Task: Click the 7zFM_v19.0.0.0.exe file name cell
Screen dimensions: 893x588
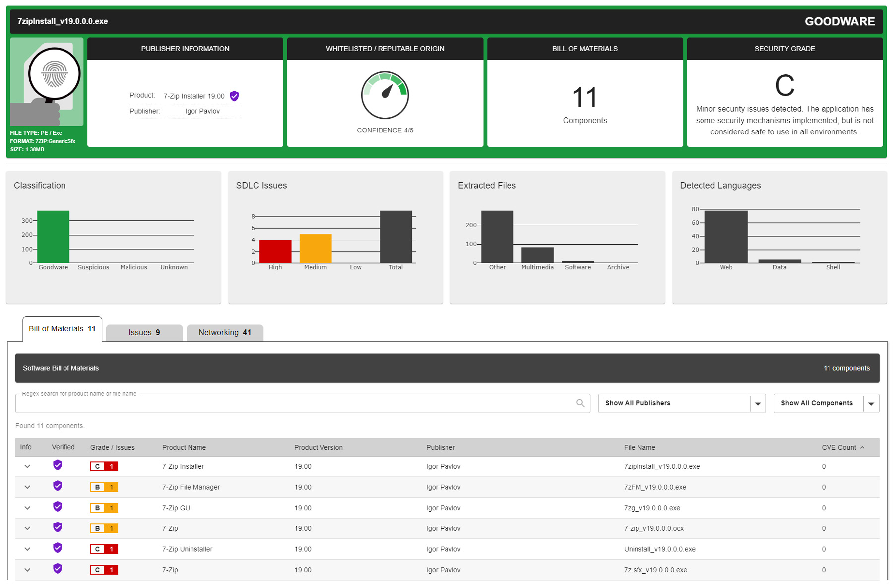Action: coord(655,487)
